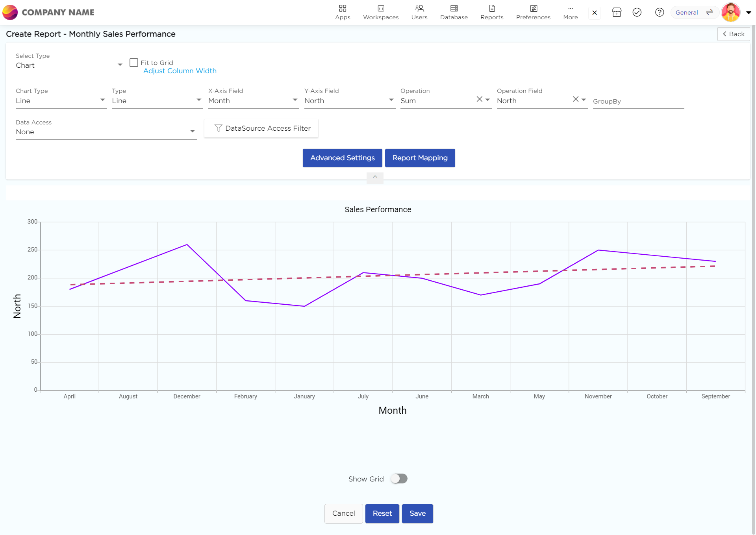The height and width of the screenshot is (535, 756).
Task: Expand the Data Access dropdown
Action: click(x=106, y=132)
